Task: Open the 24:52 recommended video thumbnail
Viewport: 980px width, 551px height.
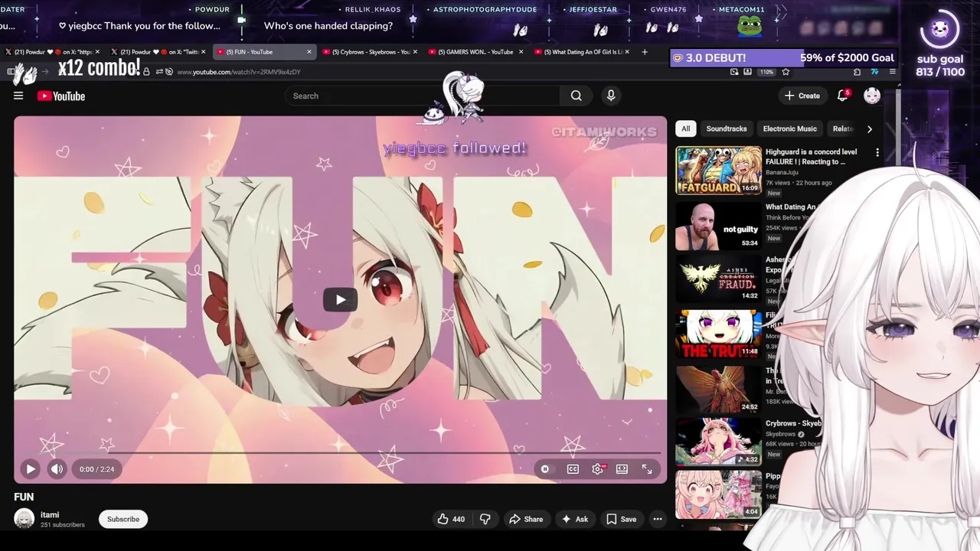Action: [x=718, y=389]
